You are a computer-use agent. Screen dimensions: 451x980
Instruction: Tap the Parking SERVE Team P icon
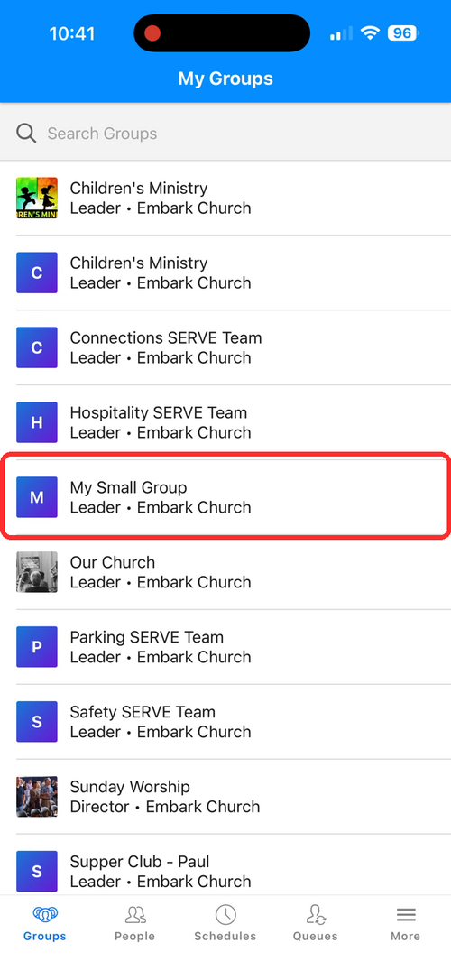click(x=37, y=647)
